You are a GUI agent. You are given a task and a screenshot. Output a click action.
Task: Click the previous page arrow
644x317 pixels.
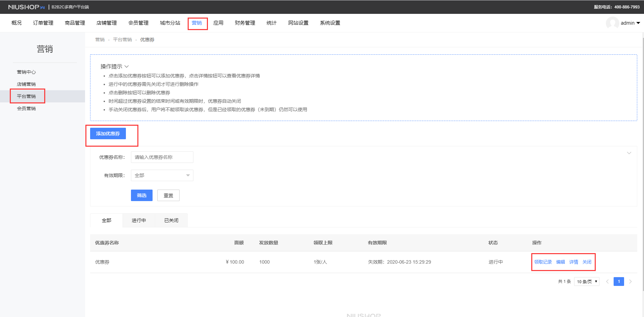[607, 282]
